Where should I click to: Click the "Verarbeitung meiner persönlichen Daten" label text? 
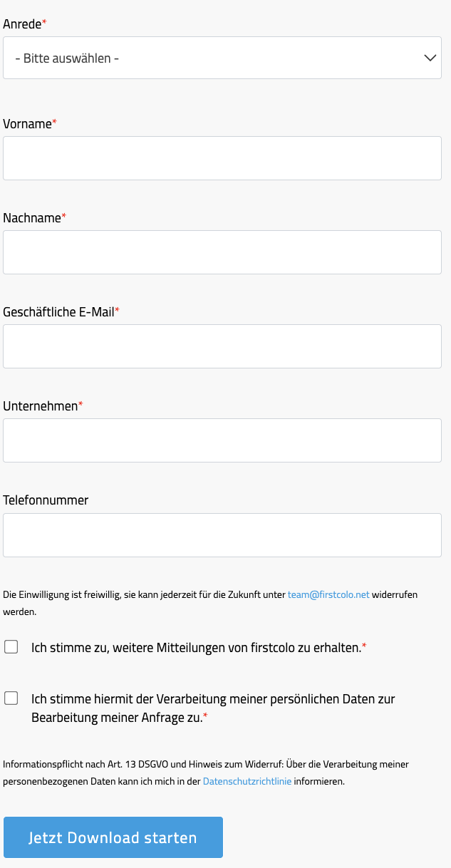click(212, 699)
